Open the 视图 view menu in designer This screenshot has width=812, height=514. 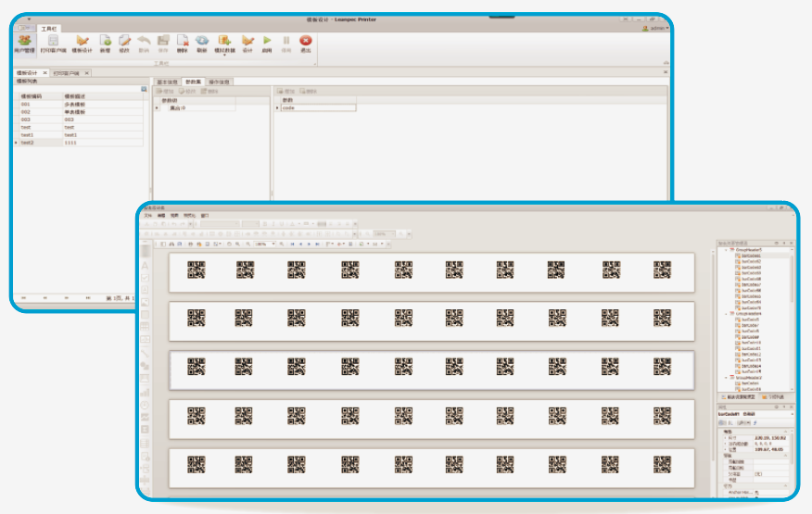click(x=174, y=216)
